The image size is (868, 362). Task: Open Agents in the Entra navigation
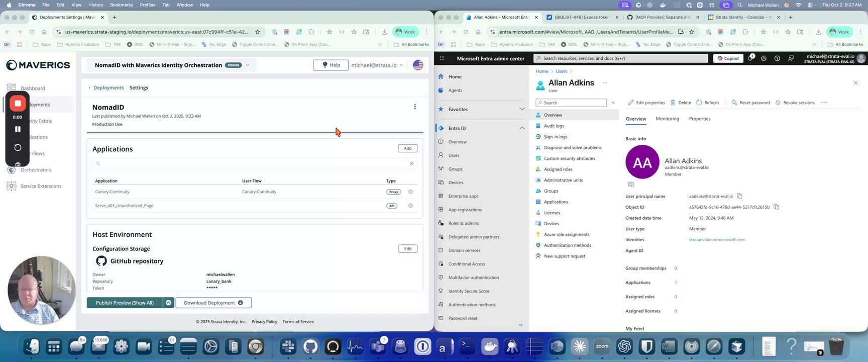click(x=455, y=90)
